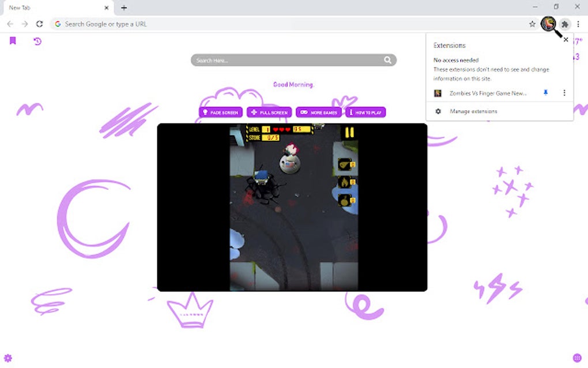Screen dimensions: 588x368
Task: Unpin the Zombies Vs Finger Game extension
Action: point(545,93)
